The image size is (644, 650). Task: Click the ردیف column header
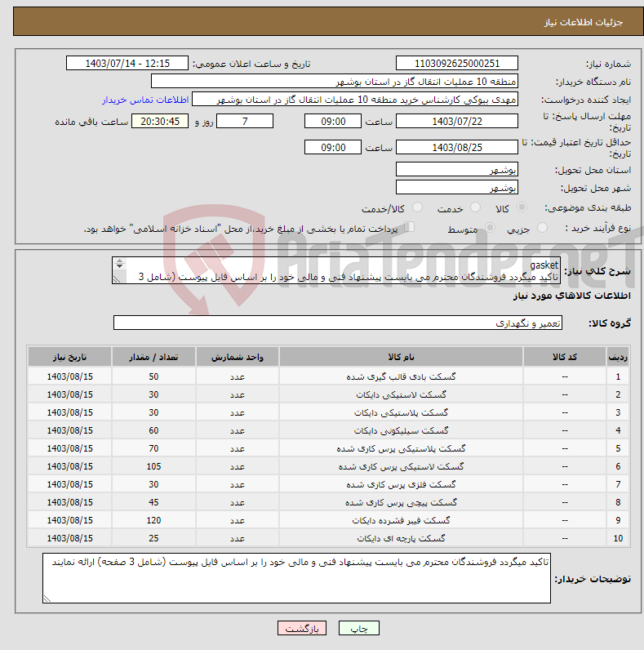point(618,357)
